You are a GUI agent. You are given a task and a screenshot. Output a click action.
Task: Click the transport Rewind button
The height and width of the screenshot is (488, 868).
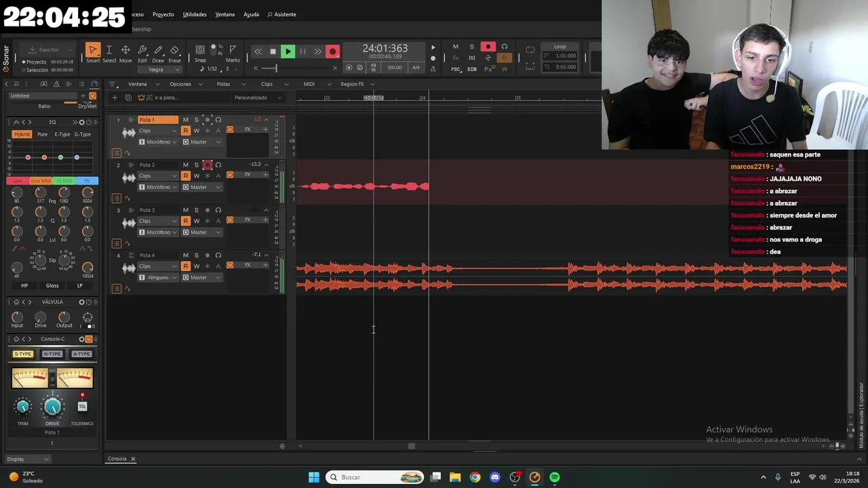[x=258, y=52]
